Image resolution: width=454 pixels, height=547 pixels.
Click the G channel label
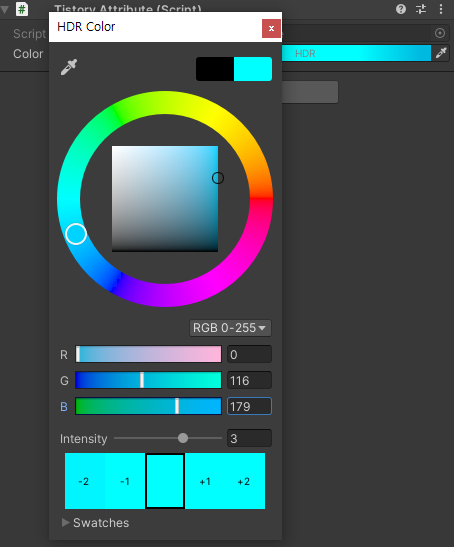(x=64, y=381)
